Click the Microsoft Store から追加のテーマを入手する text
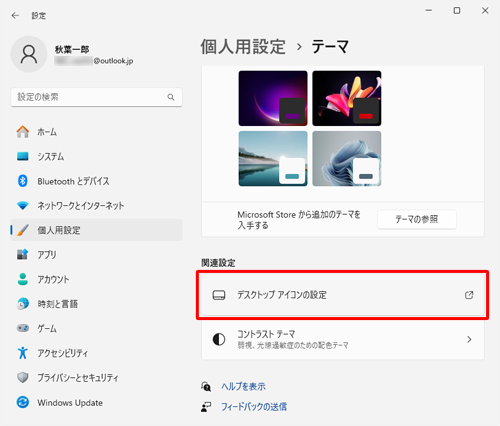The width and height of the screenshot is (500, 426). [299, 220]
